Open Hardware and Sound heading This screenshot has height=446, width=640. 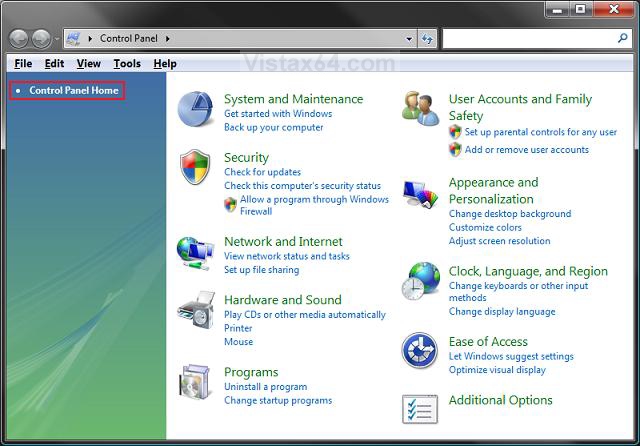click(283, 300)
